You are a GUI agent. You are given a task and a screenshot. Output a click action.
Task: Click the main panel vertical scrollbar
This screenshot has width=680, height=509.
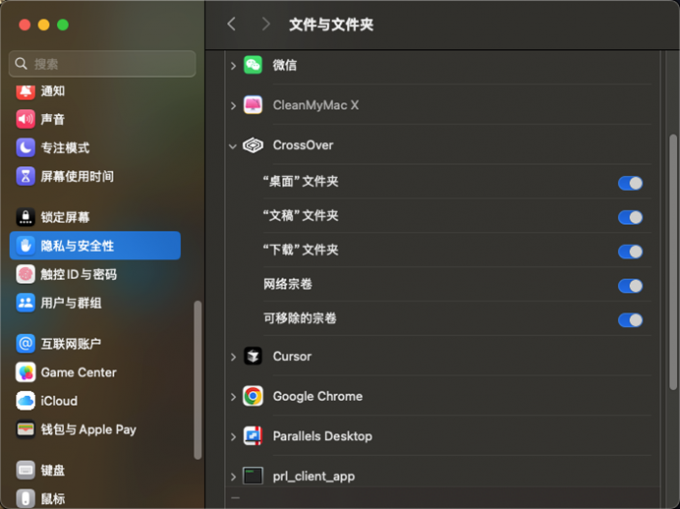point(673,262)
